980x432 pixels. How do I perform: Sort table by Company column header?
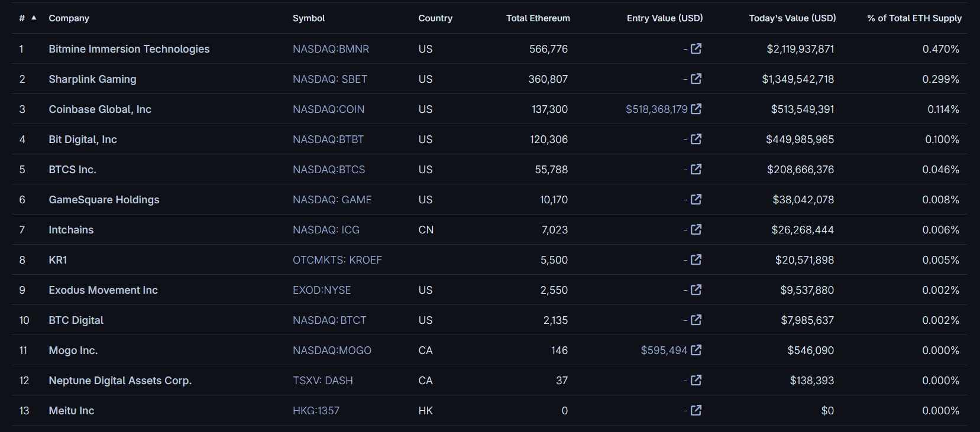[69, 18]
